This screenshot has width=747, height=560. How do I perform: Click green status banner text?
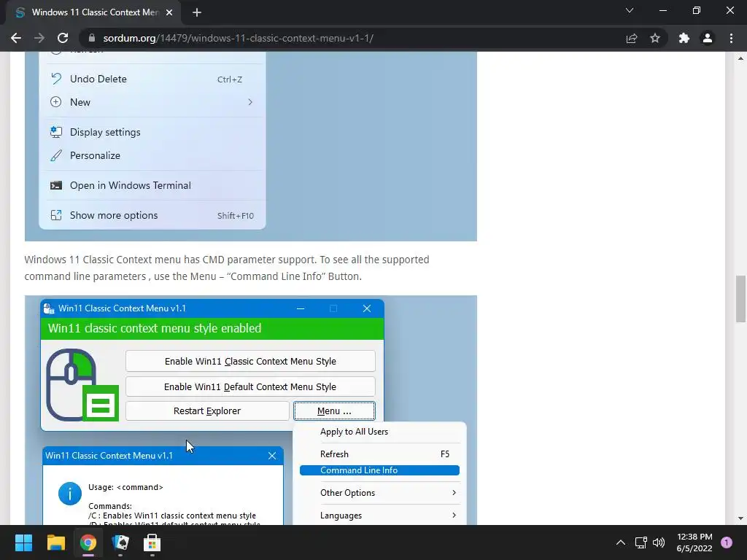pyautogui.click(x=155, y=329)
